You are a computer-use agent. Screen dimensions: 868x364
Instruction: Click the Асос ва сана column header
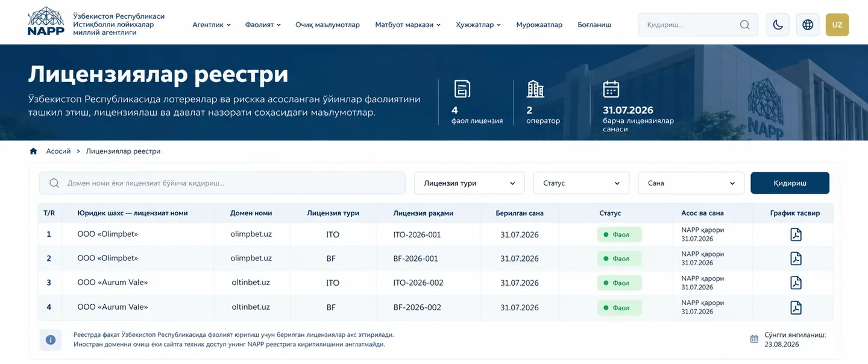[x=702, y=213]
